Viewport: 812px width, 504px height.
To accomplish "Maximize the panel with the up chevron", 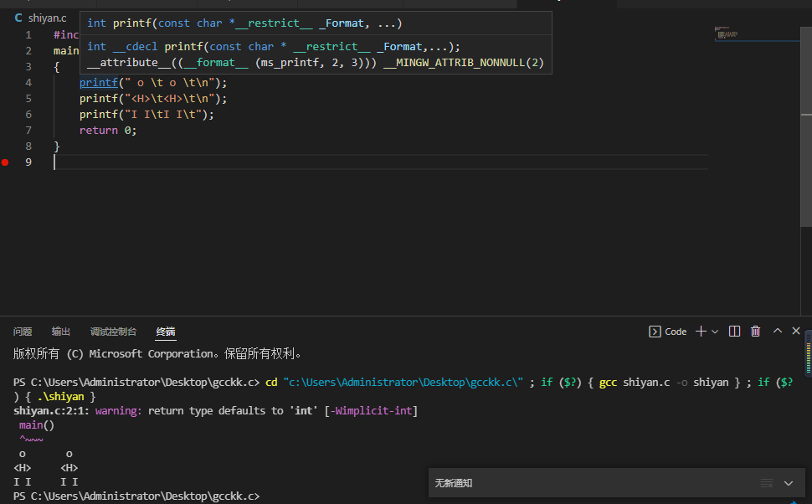I will (777, 332).
